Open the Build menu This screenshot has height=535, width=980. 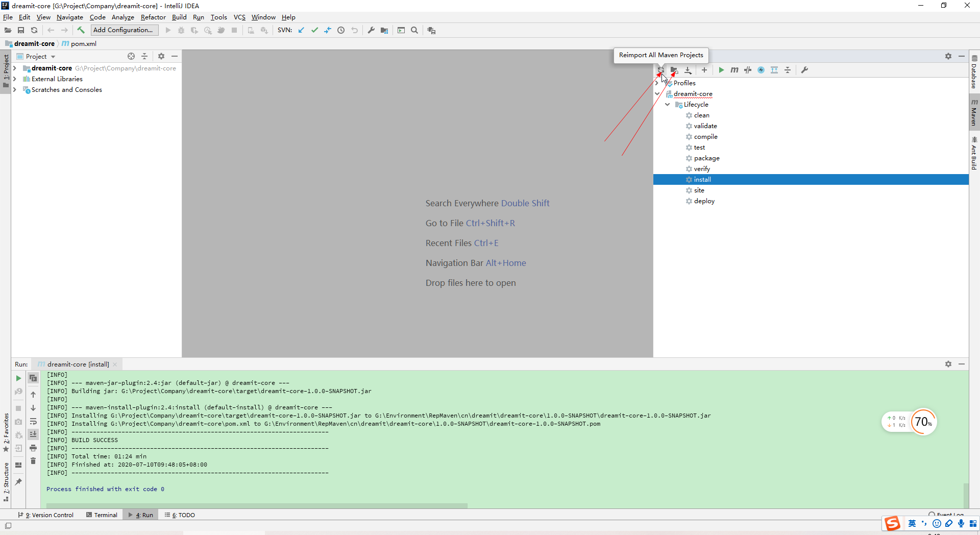click(179, 17)
